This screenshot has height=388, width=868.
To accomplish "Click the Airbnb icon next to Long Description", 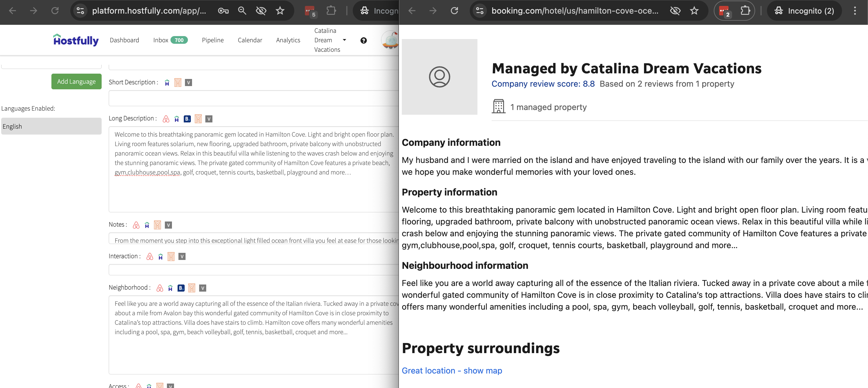I will pos(166,119).
